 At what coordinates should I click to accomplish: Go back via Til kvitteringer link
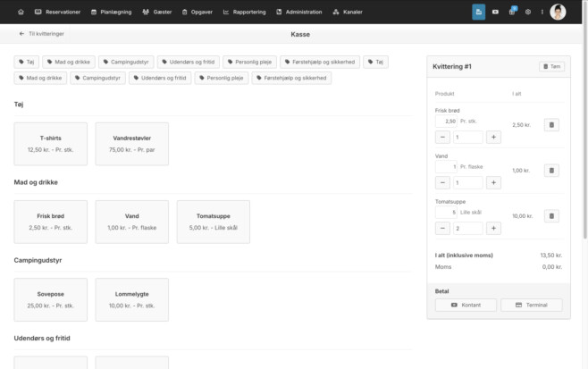click(42, 34)
